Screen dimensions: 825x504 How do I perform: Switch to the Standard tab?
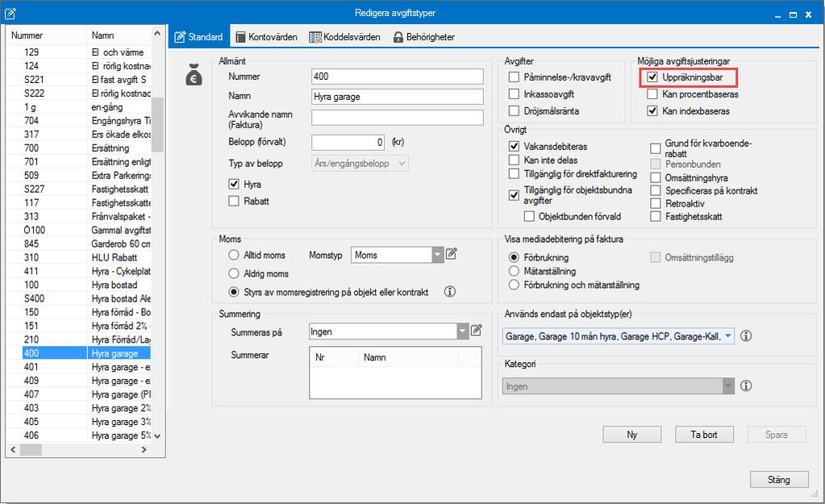tap(199, 37)
